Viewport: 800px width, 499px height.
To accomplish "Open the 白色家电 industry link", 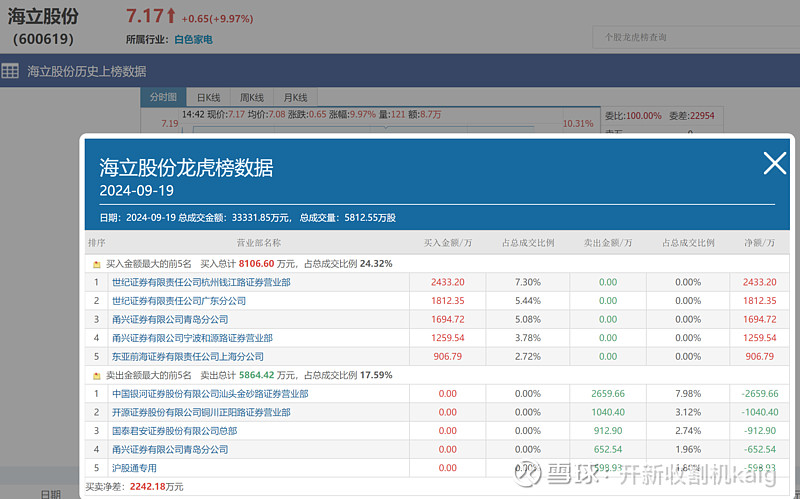I will tap(193, 39).
